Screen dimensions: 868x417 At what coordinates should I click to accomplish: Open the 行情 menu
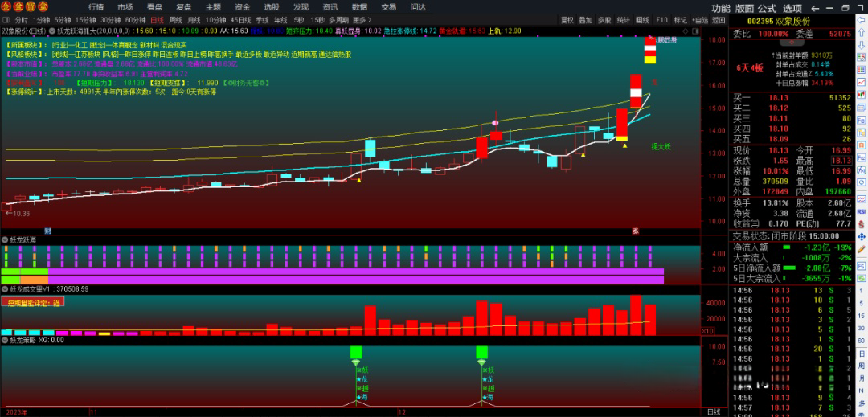(x=96, y=6)
